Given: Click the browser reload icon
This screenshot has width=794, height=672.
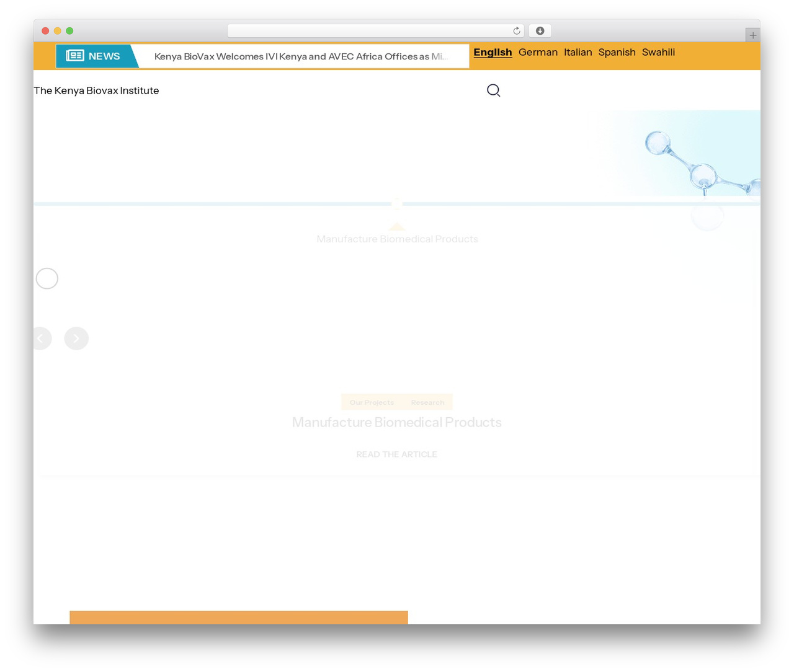Looking at the screenshot, I should (x=516, y=31).
